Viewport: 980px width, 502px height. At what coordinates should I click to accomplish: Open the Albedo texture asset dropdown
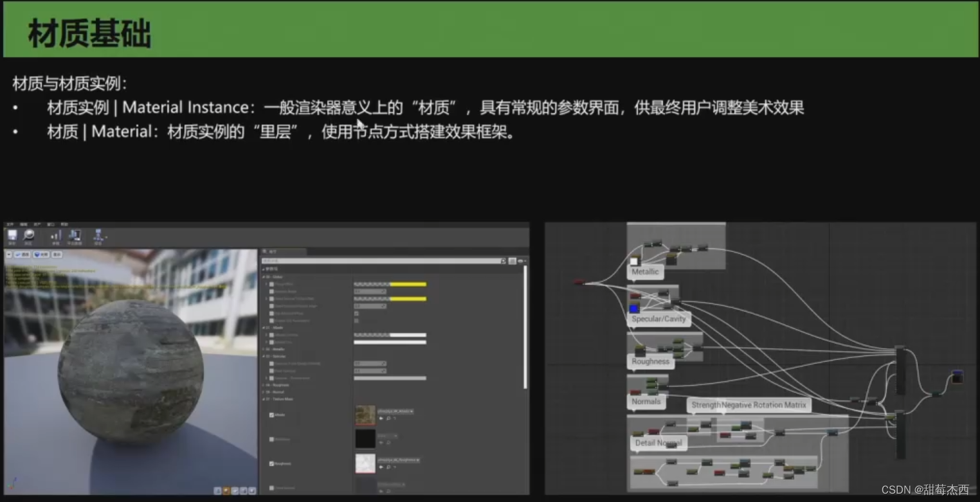click(x=395, y=411)
